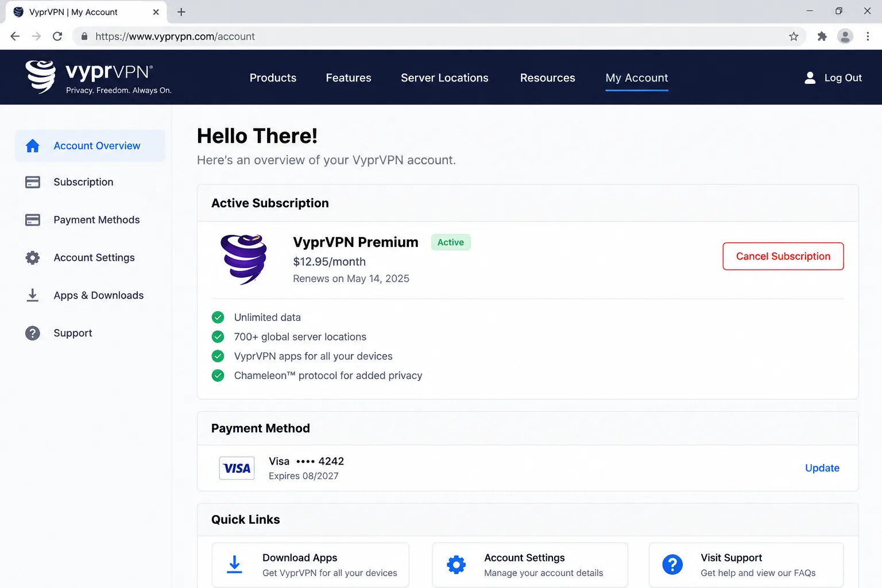This screenshot has width=882, height=588.
Task: Open the browser profile avatar
Action: (845, 36)
